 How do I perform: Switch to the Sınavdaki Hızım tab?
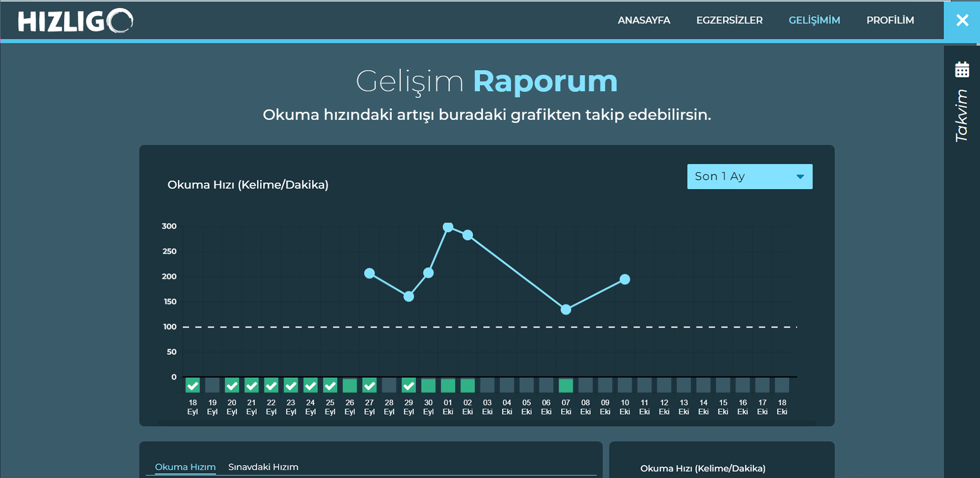coord(263,467)
